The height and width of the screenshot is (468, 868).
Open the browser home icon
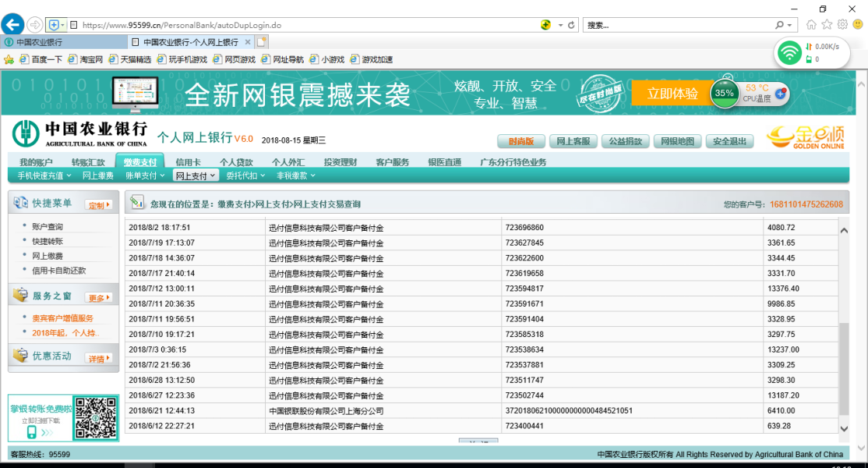coord(811,24)
